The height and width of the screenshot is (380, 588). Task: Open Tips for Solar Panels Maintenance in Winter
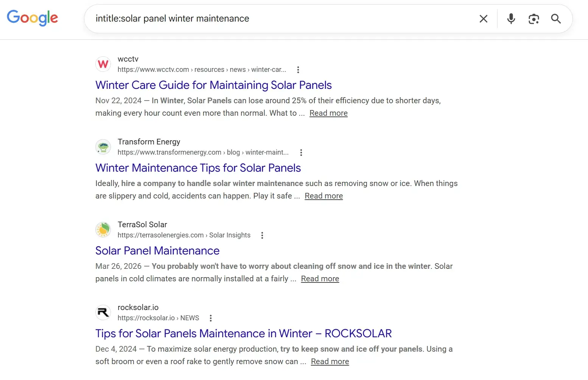(243, 333)
